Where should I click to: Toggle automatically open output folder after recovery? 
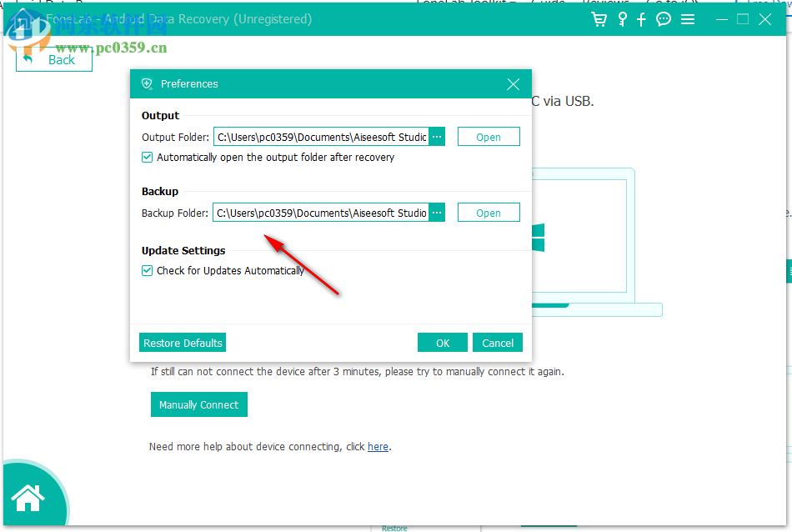pyautogui.click(x=147, y=157)
